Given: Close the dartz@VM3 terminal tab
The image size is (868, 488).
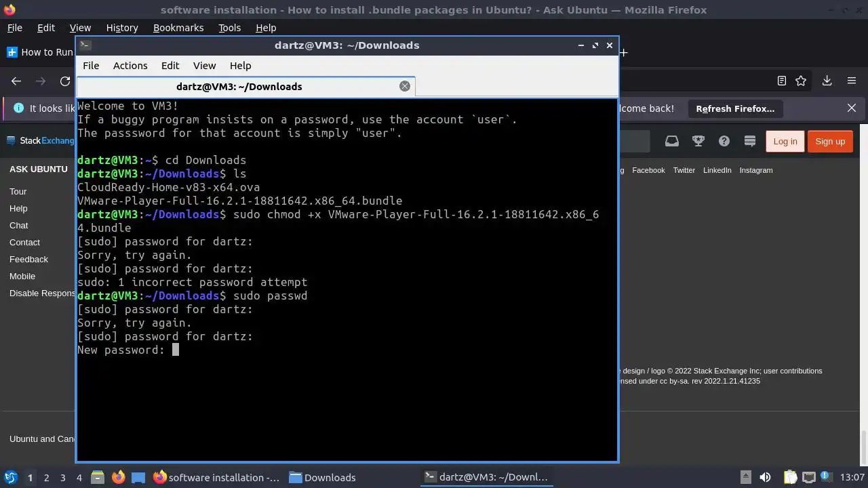Looking at the screenshot, I should [x=405, y=86].
